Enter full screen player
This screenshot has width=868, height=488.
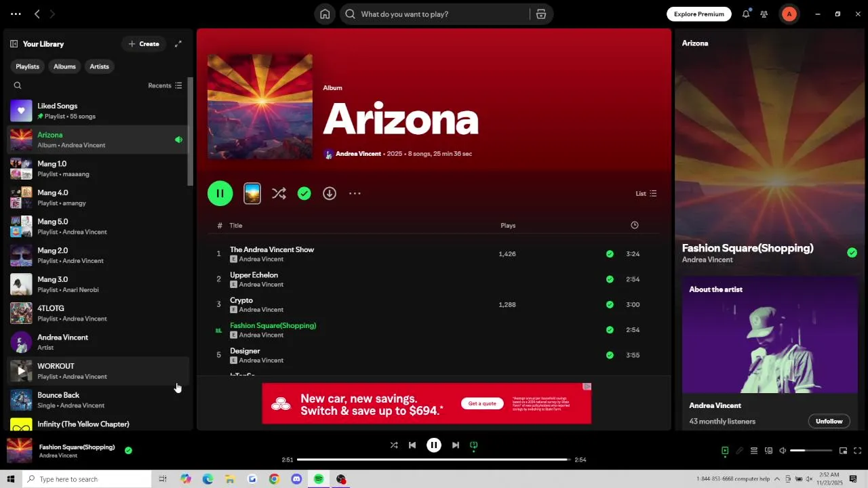pos(857,451)
